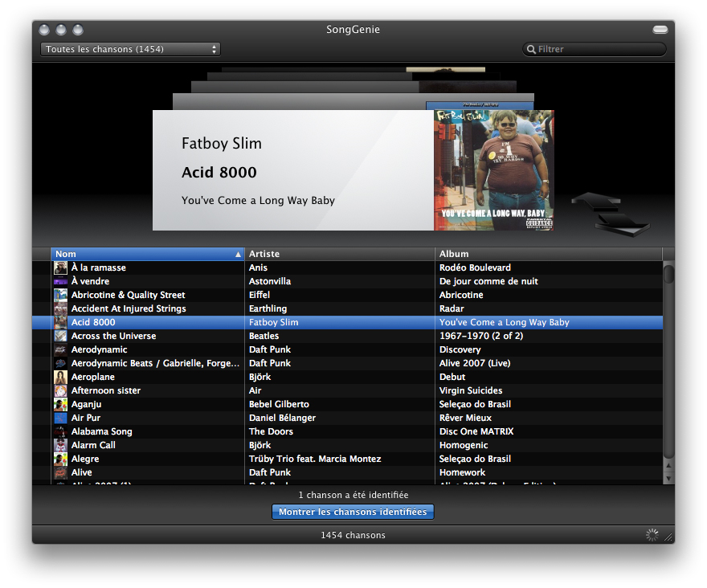The width and height of the screenshot is (707, 588).
Task: Open the Toutes les chansons dropdown
Action: click(130, 49)
